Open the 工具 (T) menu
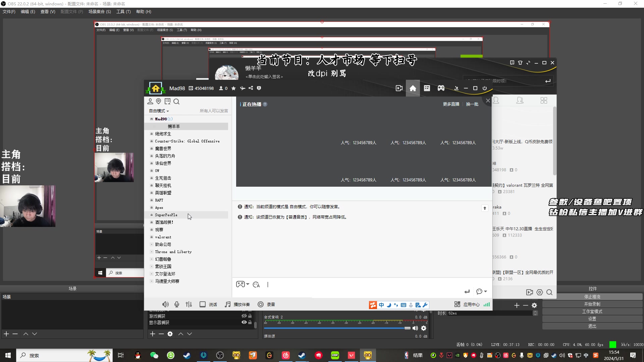The height and width of the screenshot is (362, 644). pos(123,12)
